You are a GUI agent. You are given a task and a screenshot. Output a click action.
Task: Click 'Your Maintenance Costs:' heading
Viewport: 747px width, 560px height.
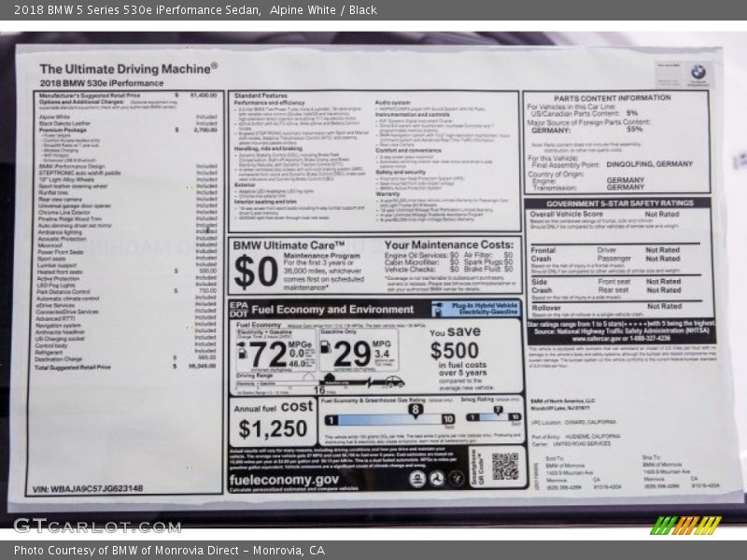449,245
